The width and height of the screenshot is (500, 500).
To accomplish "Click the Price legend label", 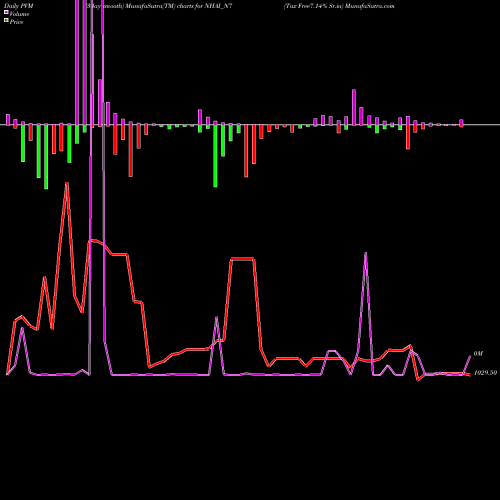I will coord(16,22).
